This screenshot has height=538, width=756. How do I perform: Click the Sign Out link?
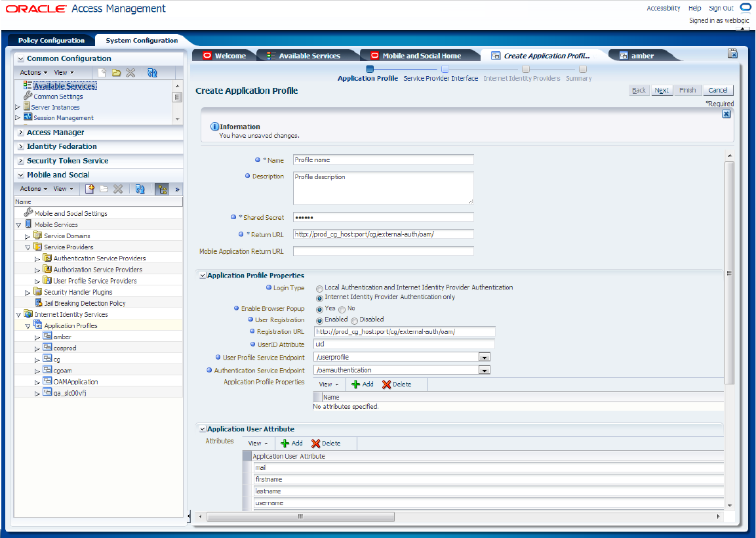click(721, 9)
